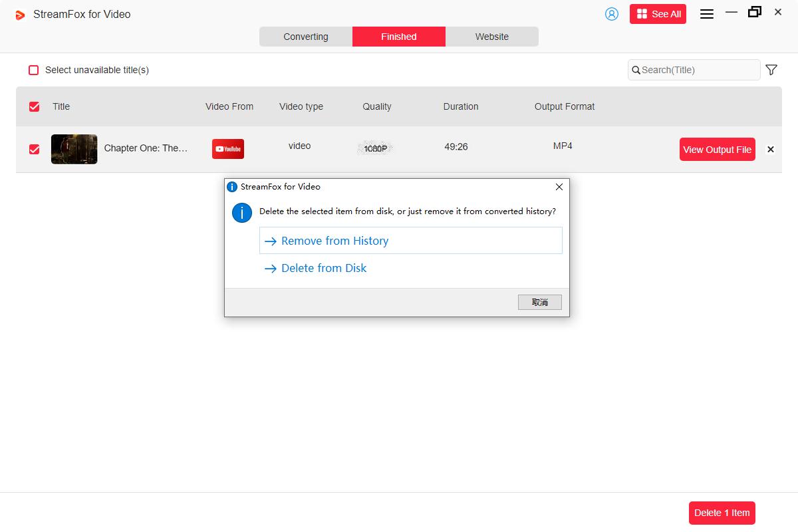Open the hamburger menu

pos(707,14)
